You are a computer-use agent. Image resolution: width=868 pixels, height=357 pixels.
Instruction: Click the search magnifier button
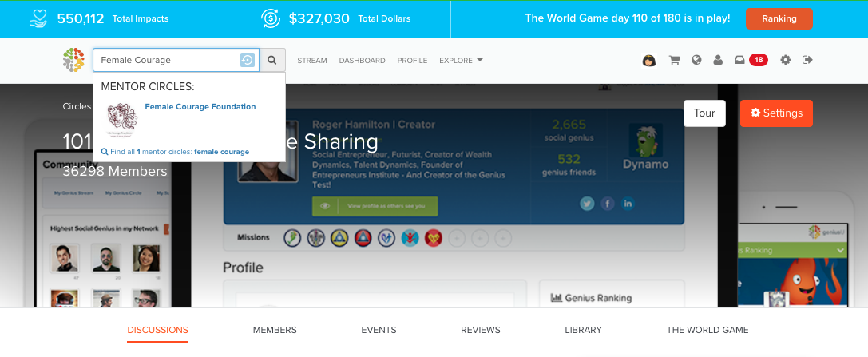(271, 60)
